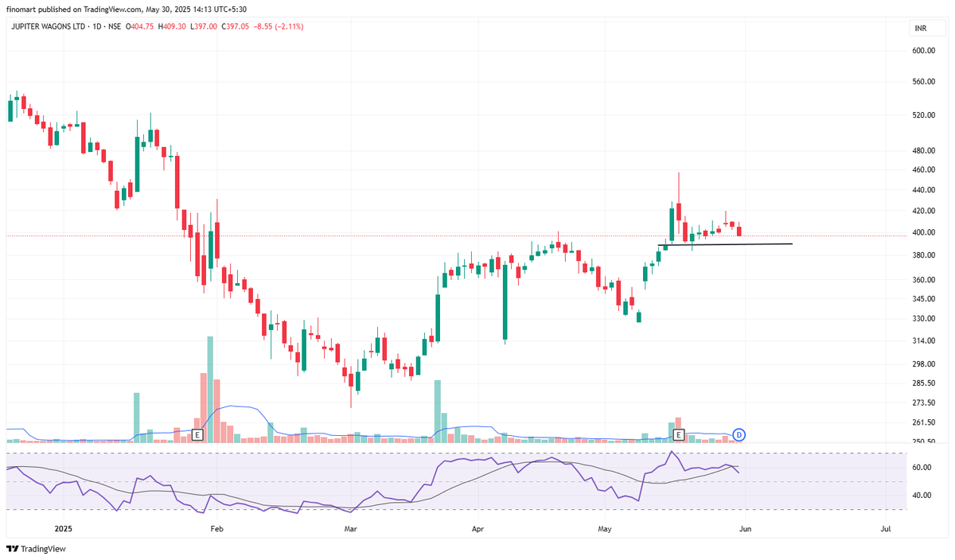Click the 345.00 price axis label

point(923,299)
